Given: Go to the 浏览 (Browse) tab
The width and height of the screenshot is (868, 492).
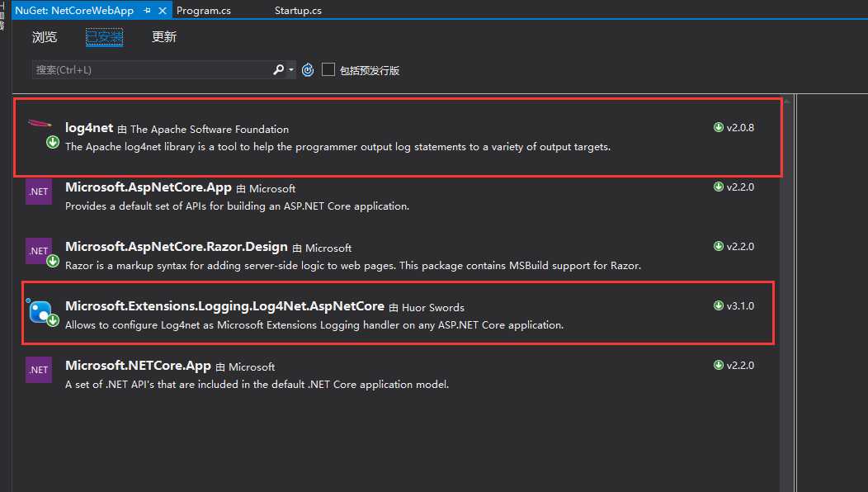Looking at the screenshot, I should (45, 37).
